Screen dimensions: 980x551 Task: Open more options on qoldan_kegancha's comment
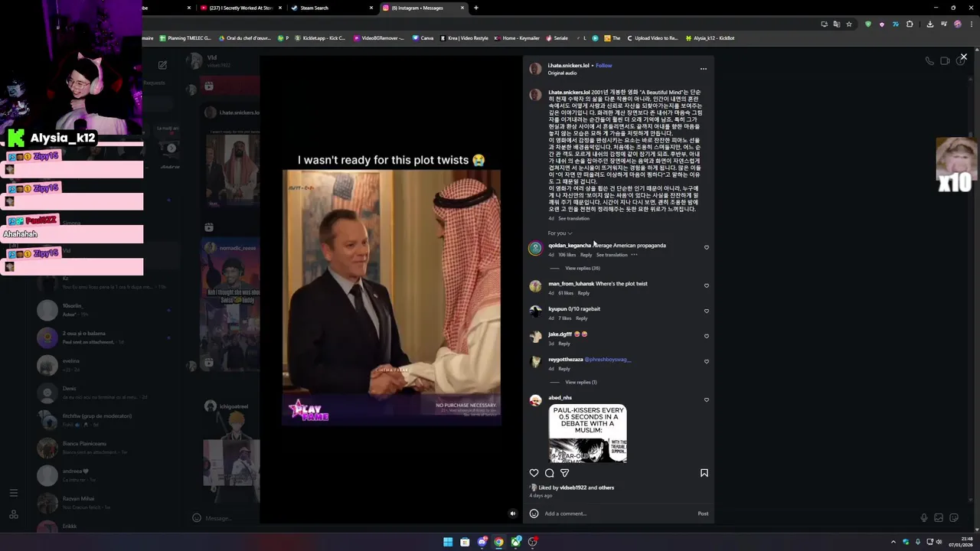(634, 255)
